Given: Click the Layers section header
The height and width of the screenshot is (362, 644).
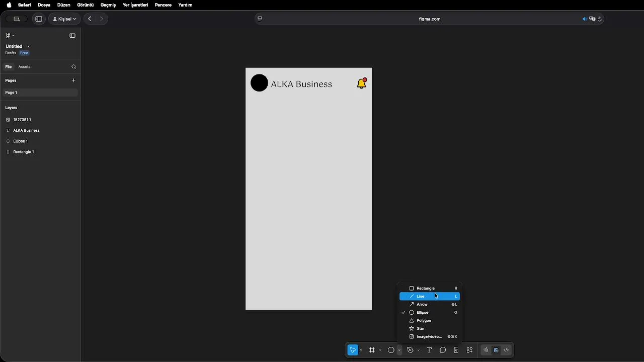Looking at the screenshot, I should [11, 108].
